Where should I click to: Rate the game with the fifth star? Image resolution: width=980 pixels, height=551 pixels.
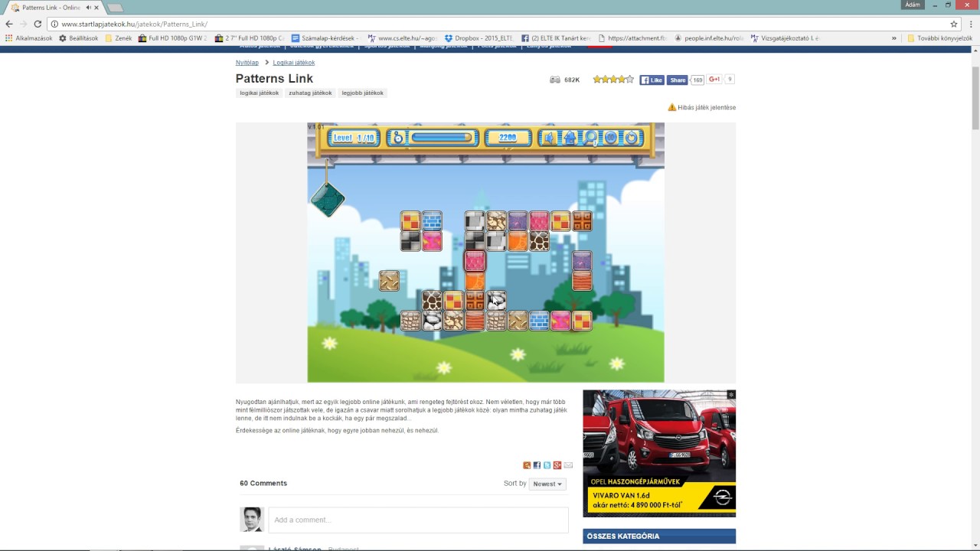click(630, 79)
